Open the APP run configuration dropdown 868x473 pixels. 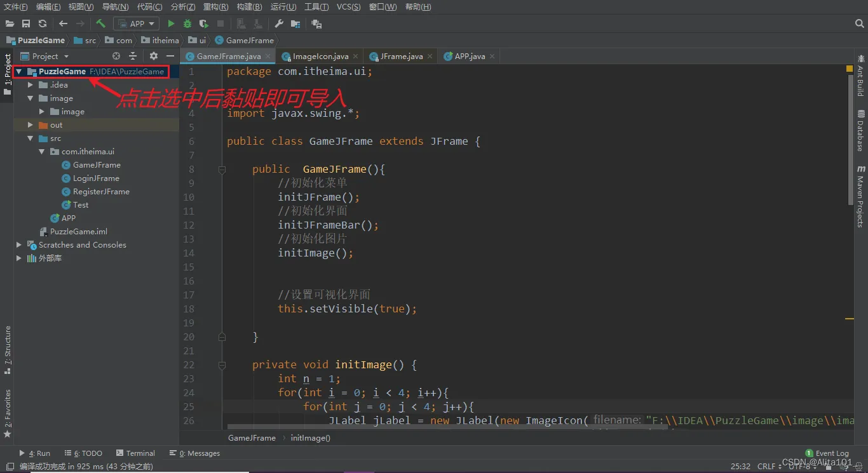136,23
